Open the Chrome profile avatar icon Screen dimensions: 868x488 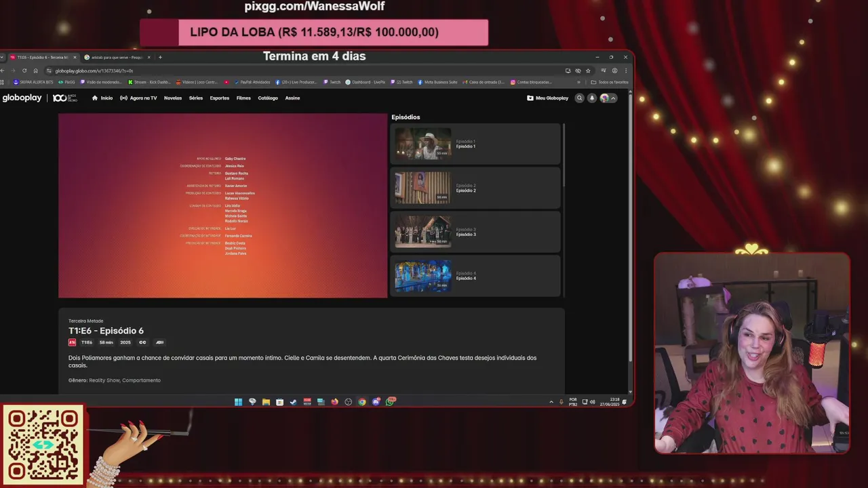pyautogui.click(x=614, y=70)
